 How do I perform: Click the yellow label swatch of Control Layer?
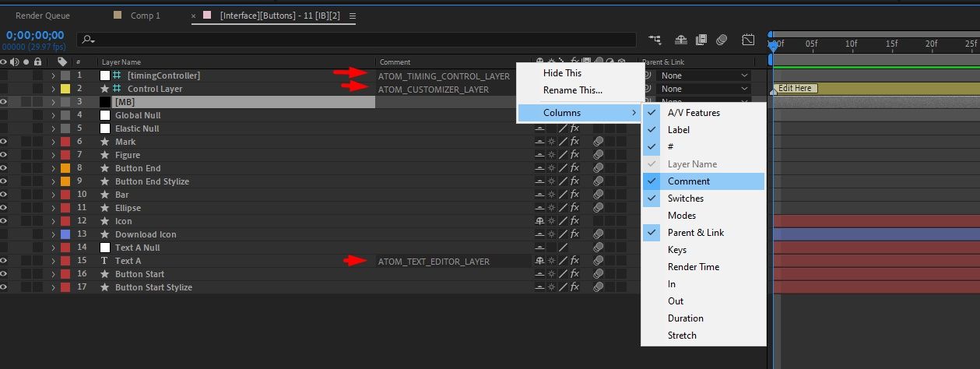[65, 89]
